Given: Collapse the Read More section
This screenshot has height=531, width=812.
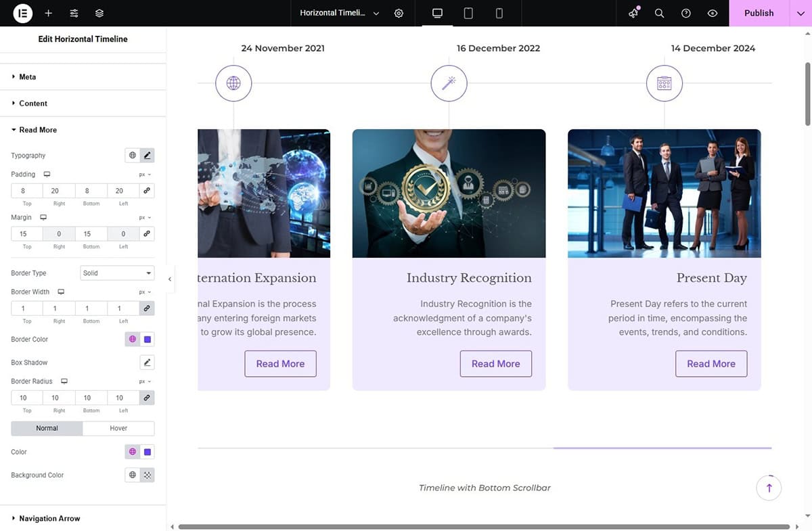Looking at the screenshot, I should click(x=83, y=129).
